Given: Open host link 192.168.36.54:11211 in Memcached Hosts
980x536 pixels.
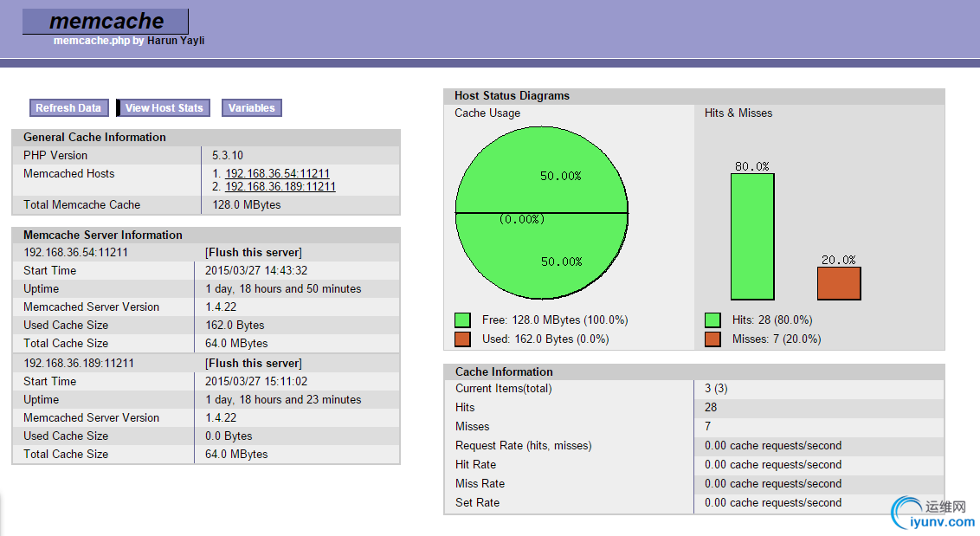Looking at the screenshot, I should [x=277, y=173].
